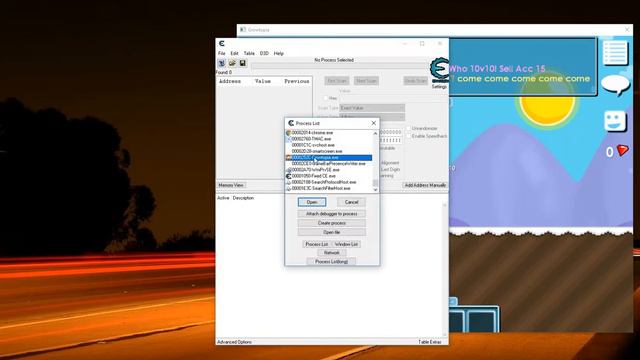
Task: Click the open process computer icon
Action: [222, 63]
